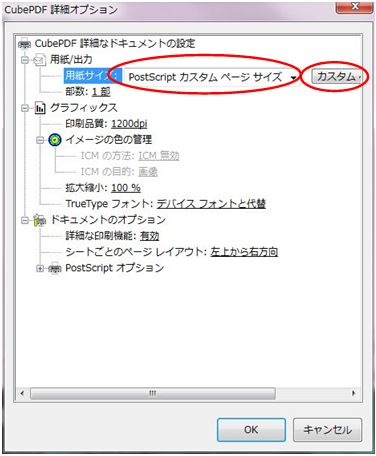Expand the PostScript オプション node

coord(40,268)
